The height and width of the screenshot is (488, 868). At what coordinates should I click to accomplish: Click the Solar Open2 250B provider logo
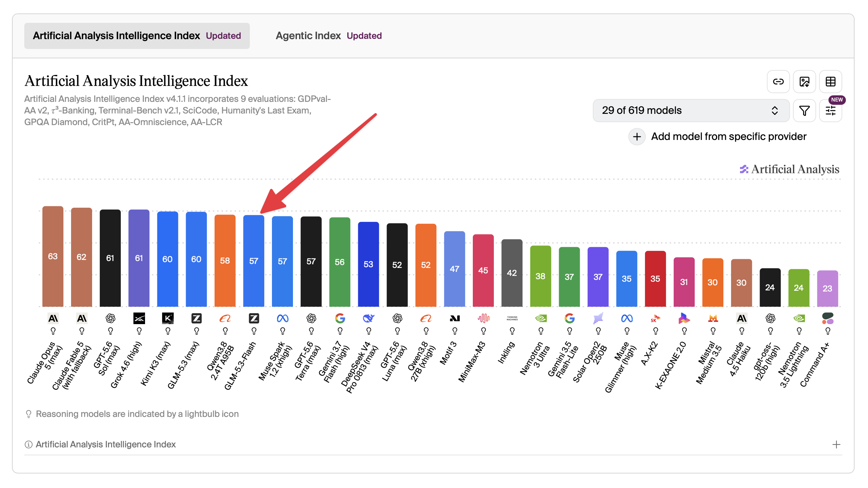pos(598,318)
